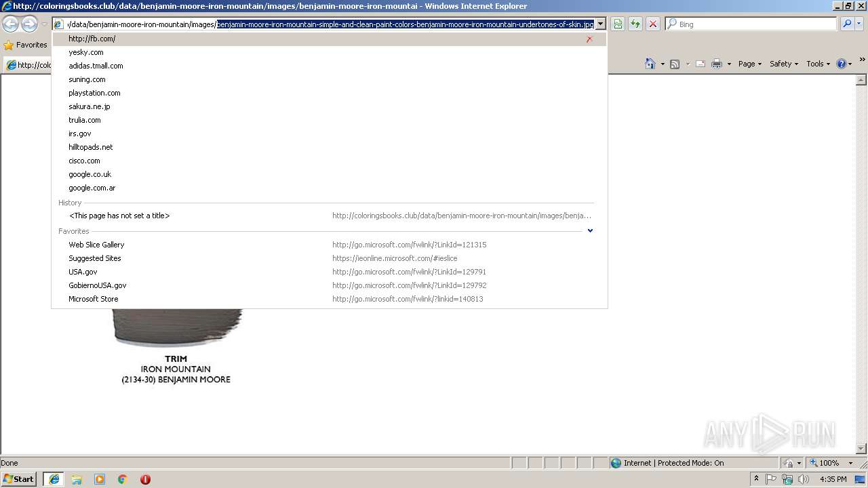868x488 pixels.
Task: Open the zoom level 100% control
Action: tap(824, 463)
